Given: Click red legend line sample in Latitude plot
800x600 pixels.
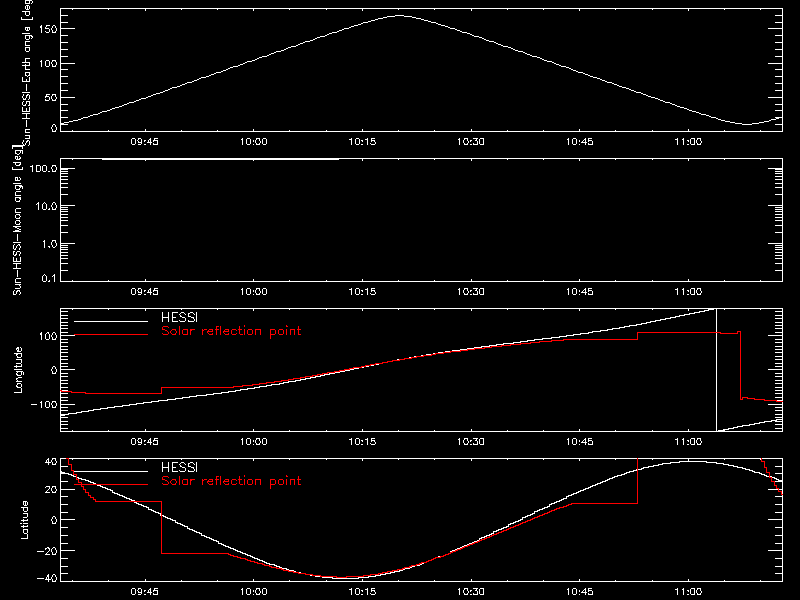Looking at the screenshot, I should [x=111, y=484].
